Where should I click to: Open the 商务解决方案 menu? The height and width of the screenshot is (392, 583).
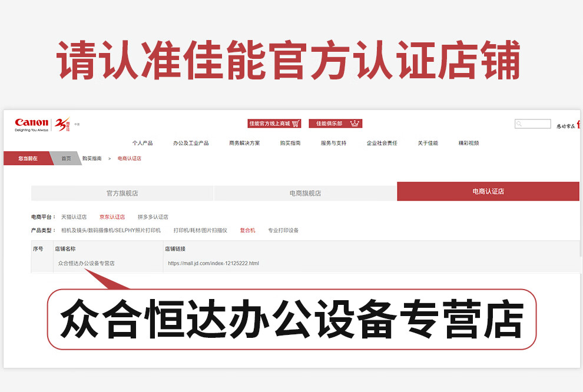tap(244, 143)
